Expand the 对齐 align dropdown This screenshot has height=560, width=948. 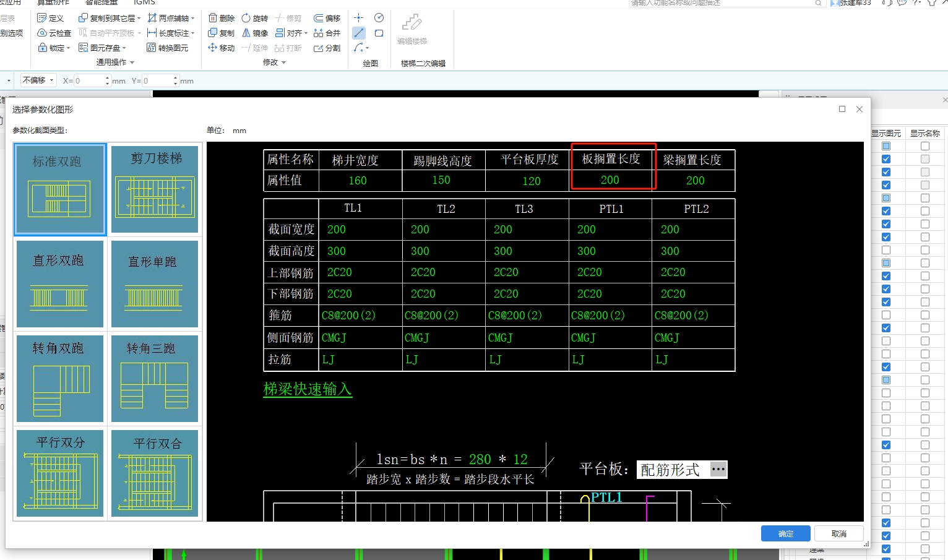tap(306, 33)
